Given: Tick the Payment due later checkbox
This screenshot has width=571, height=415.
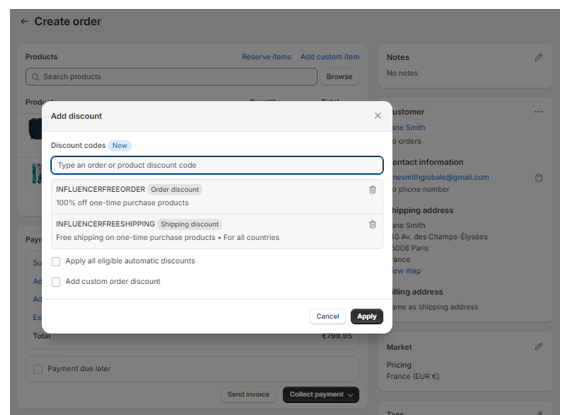Looking at the screenshot, I should 38,369.
